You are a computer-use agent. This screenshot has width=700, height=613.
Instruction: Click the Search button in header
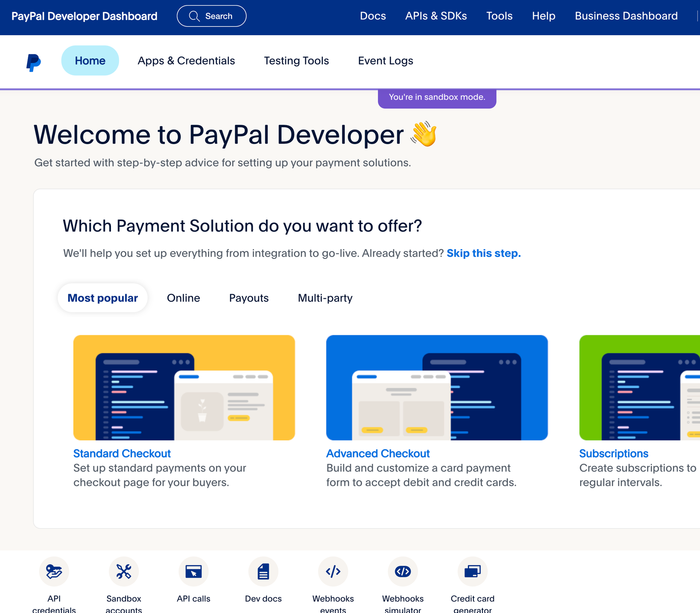click(212, 16)
